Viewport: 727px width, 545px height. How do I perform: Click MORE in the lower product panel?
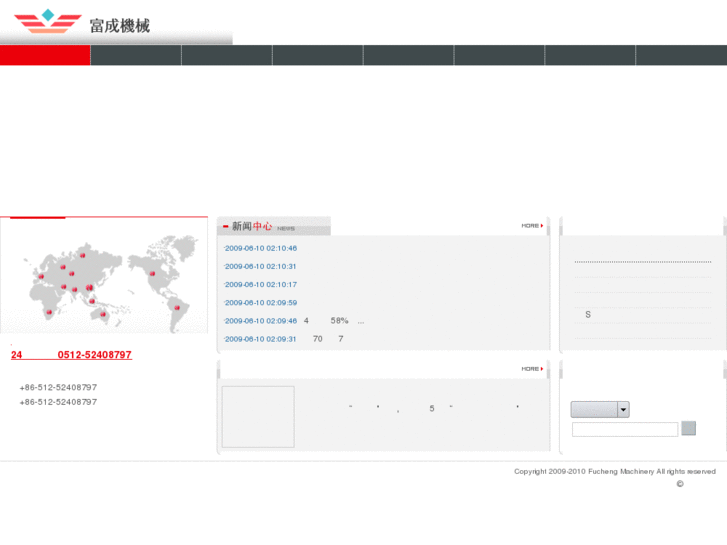[x=532, y=369]
